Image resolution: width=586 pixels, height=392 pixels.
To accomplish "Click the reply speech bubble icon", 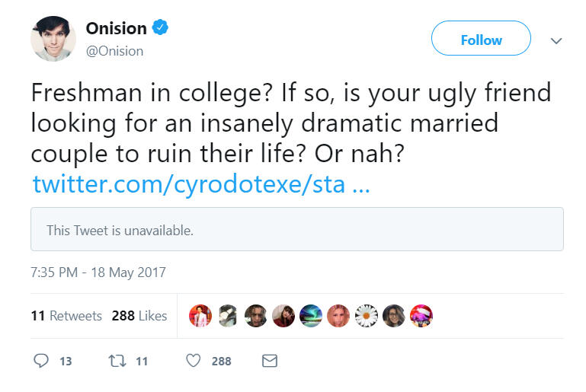I will pos(41,361).
